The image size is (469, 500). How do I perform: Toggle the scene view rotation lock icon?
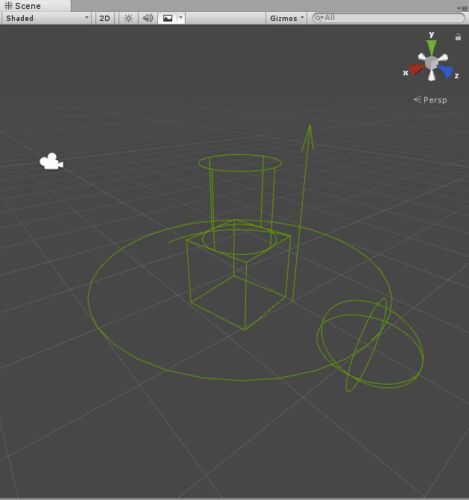point(458,37)
